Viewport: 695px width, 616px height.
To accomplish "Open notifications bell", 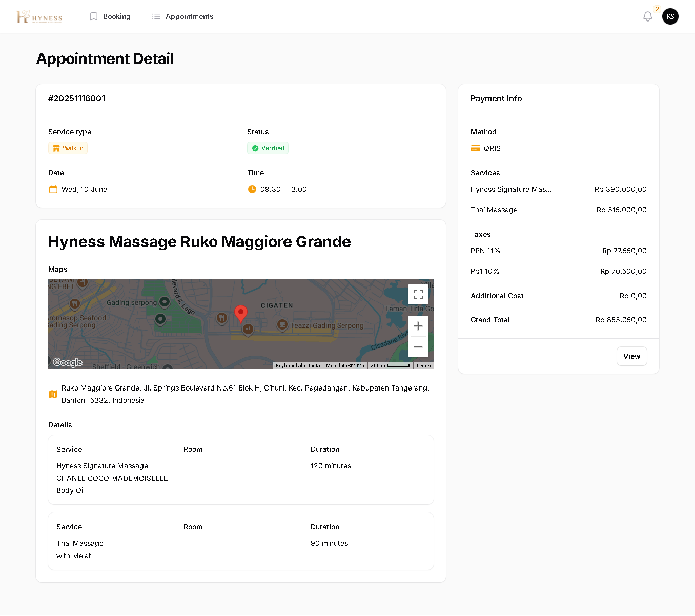I will click(x=648, y=16).
